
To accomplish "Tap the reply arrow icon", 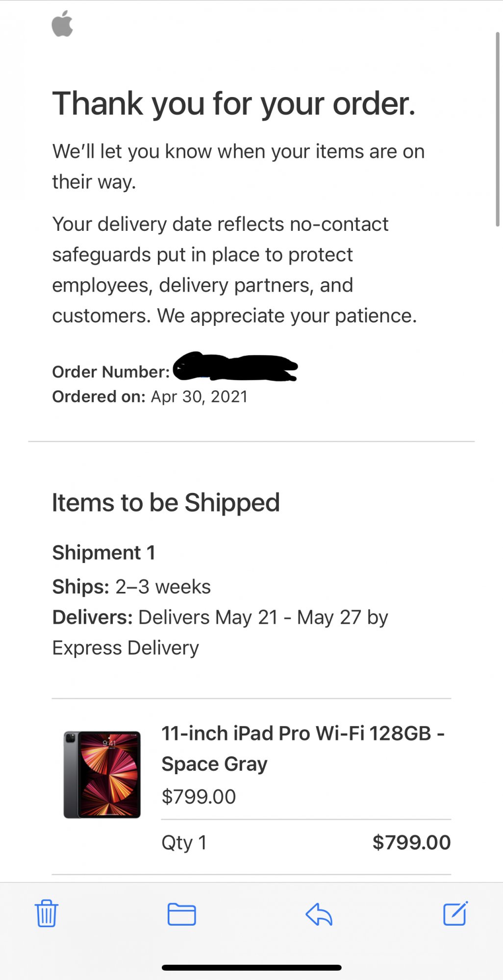I will pos(319,914).
